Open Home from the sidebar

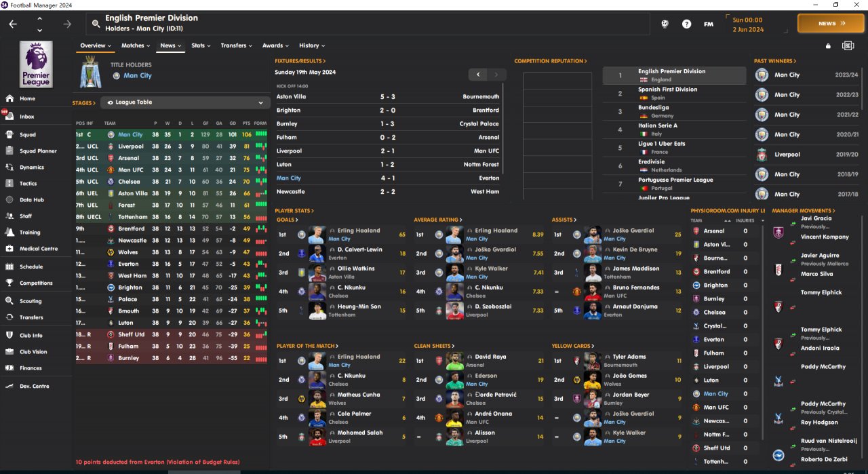[27, 98]
